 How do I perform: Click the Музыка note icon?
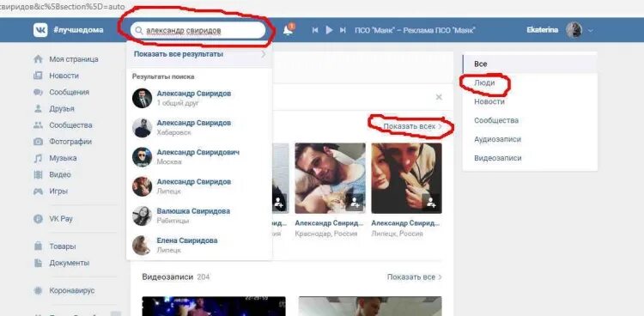[38, 158]
